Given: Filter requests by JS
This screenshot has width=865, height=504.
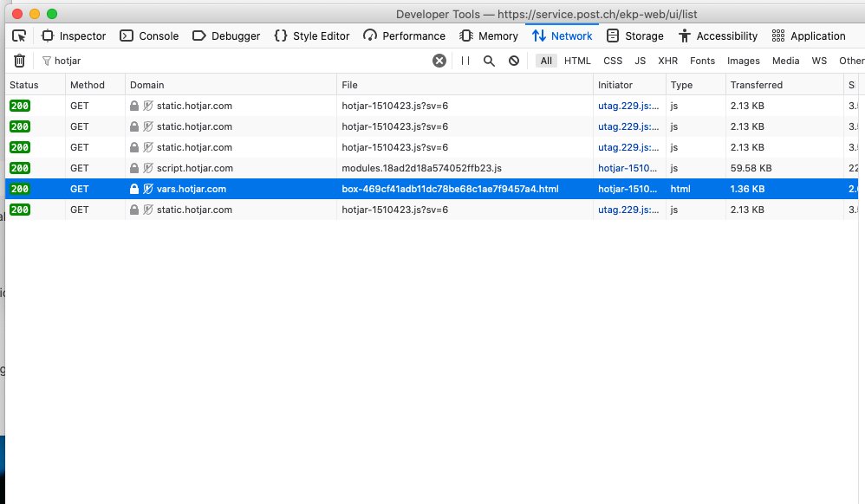Looking at the screenshot, I should [x=640, y=61].
